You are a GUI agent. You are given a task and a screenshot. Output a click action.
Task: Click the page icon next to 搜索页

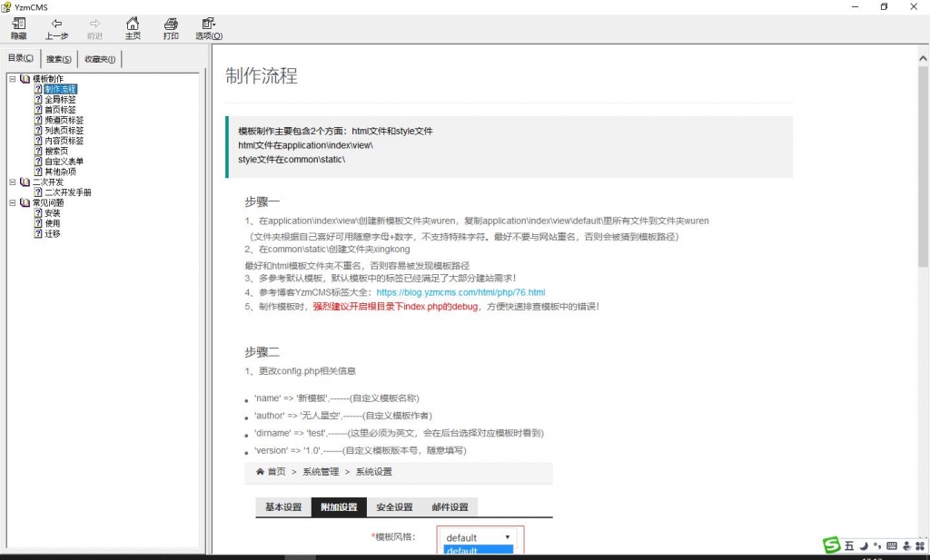point(38,151)
